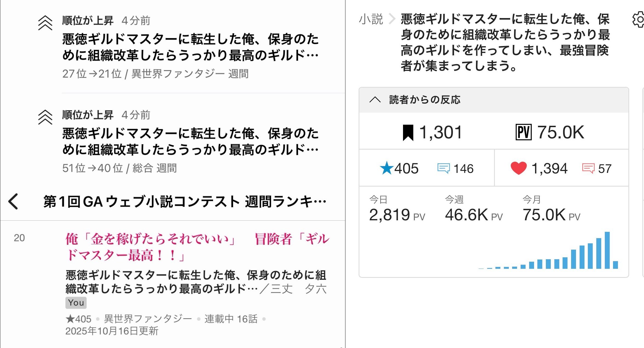Open red comment icon showing 57
Viewport: 644px width, 348px height.
pyautogui.click(x=588, y=169)
